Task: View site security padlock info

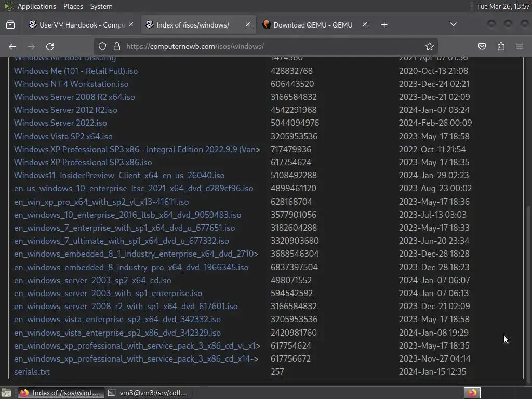Action: tap(117, 46)
